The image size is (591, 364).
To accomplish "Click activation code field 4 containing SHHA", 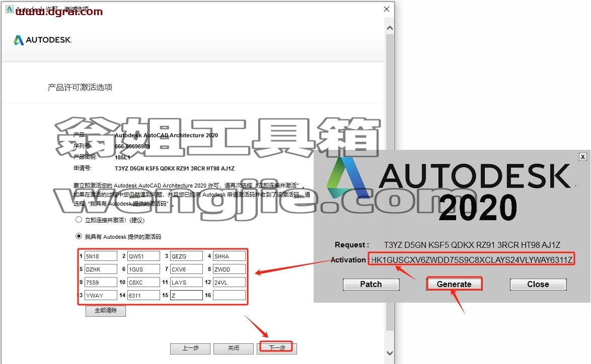I will tap(229, 256).
